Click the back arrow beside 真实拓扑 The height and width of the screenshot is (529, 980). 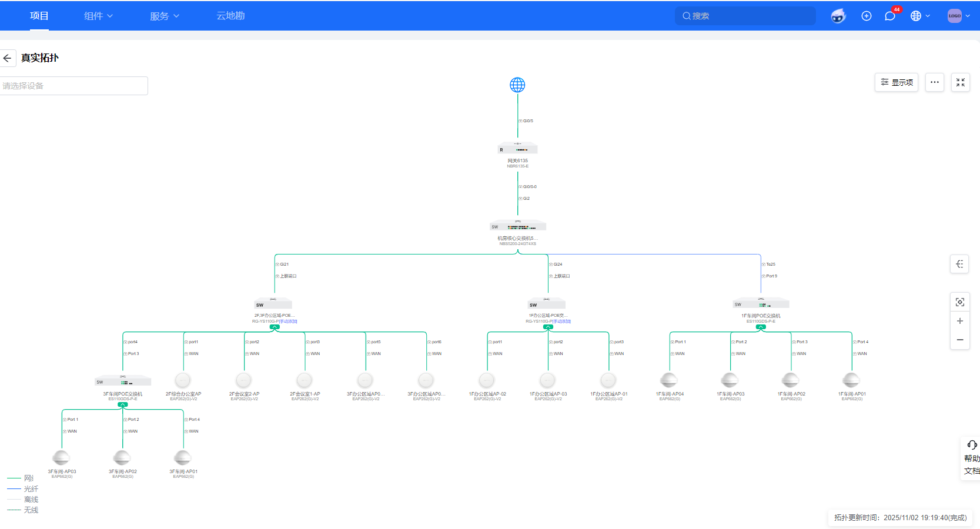7,58
